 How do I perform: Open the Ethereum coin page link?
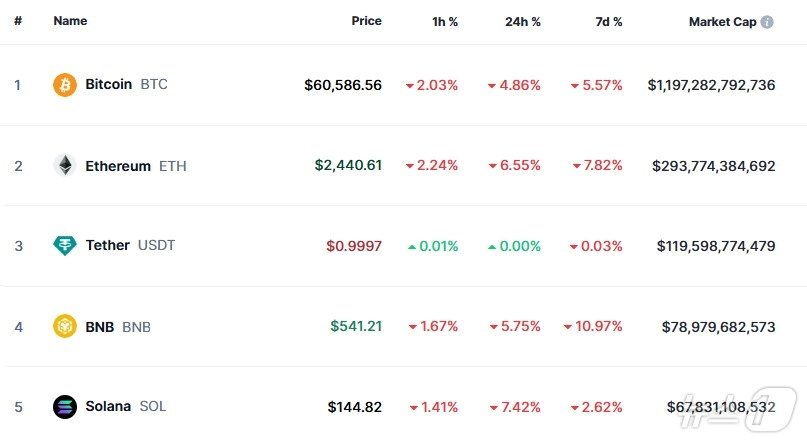pos(118,166)
